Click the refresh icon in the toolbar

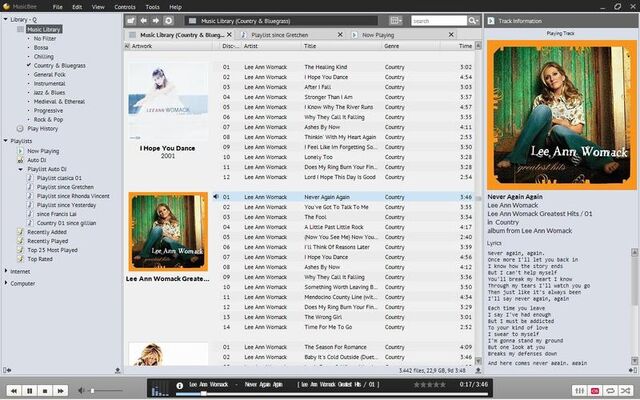[x=169, y=20]
